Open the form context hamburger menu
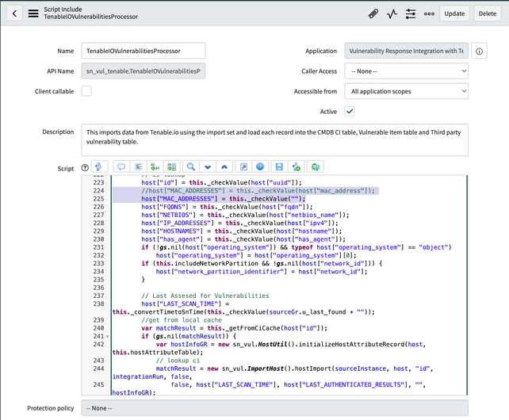Viewport: 509px width, 420px height. coord(33,13)
